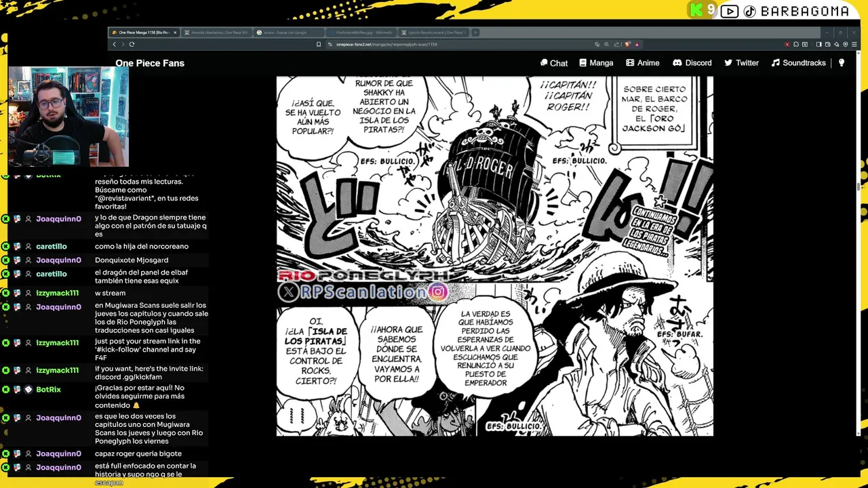Click Joaquinn0 next to 'es que leo dos veces'
This screenshot has height=488, width=868.
click(x=58, y=418)
